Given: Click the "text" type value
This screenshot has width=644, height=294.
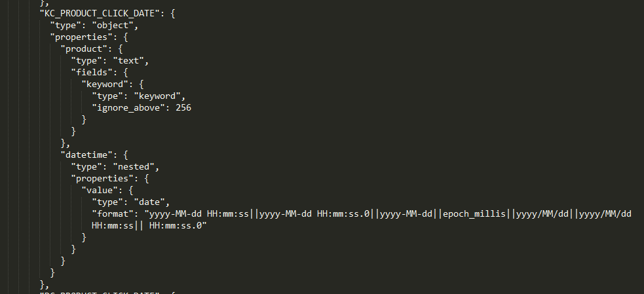Looking at the screenshot, I should (128, 61).
